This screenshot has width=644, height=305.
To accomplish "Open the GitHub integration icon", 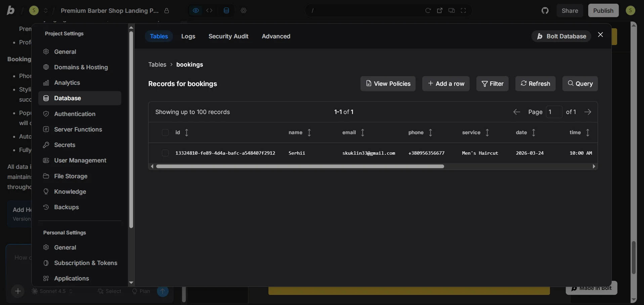I will coord(545,10).
